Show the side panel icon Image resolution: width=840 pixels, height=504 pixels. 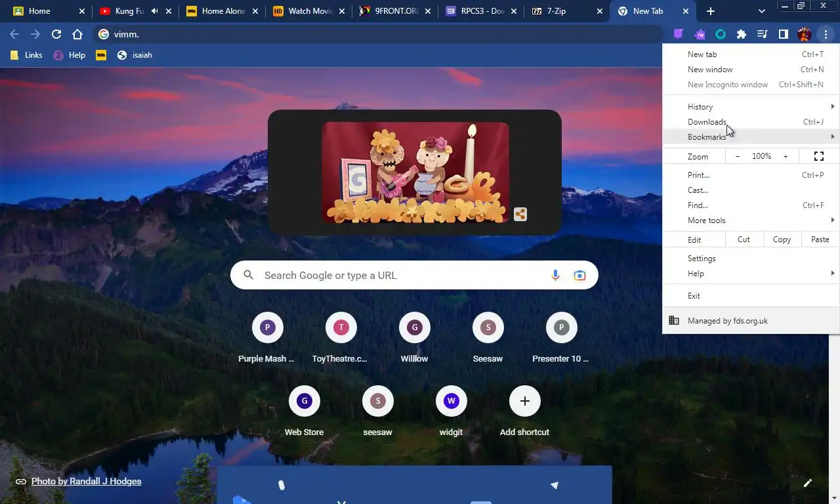click(784, 34)
